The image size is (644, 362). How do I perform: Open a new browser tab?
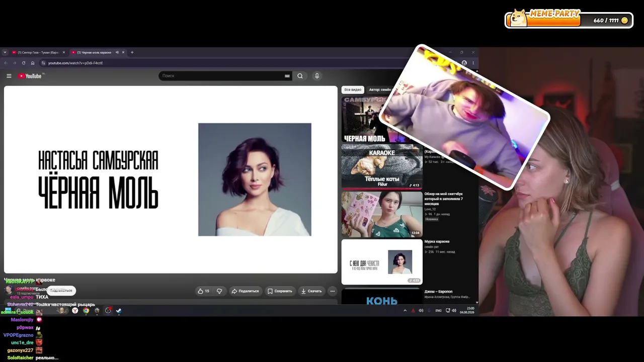click(x=132, y=52)
